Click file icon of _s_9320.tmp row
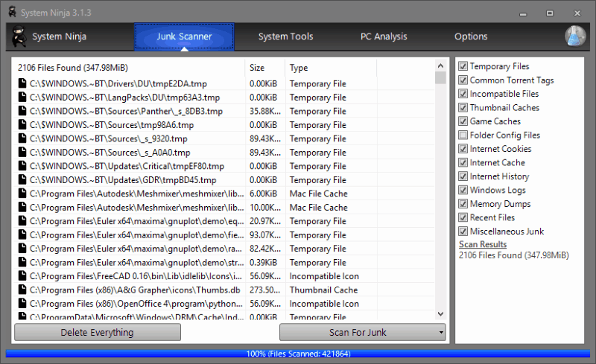Screen dimensions: 596x364 (x=22, y=138)
